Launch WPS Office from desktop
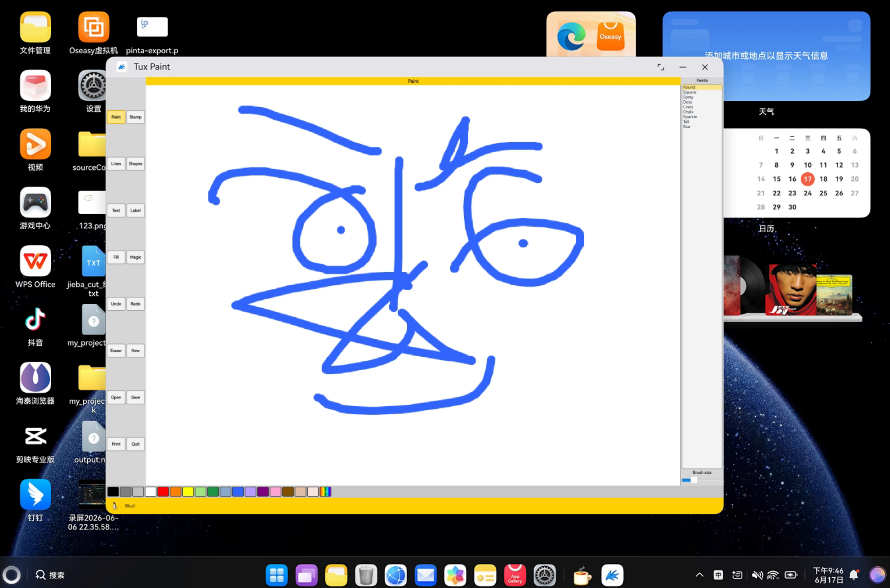This screenshot has height=588, width=890. (x=35, y=267)
